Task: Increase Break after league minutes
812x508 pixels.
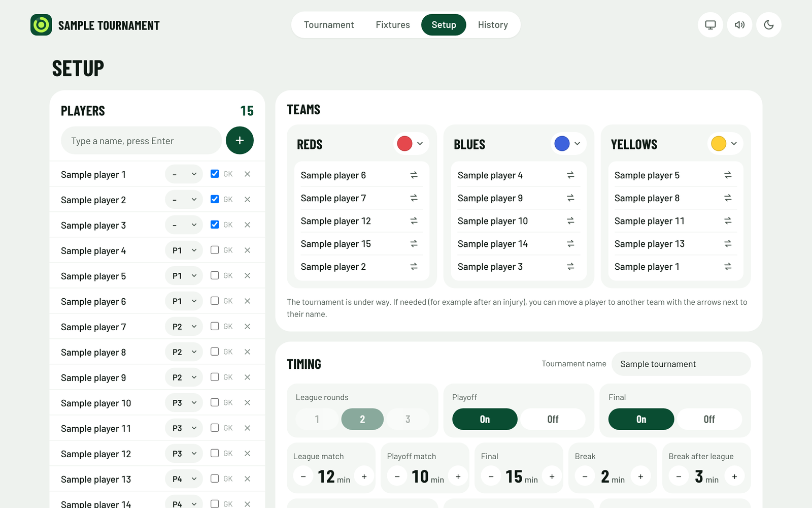Action: [734, 477]
